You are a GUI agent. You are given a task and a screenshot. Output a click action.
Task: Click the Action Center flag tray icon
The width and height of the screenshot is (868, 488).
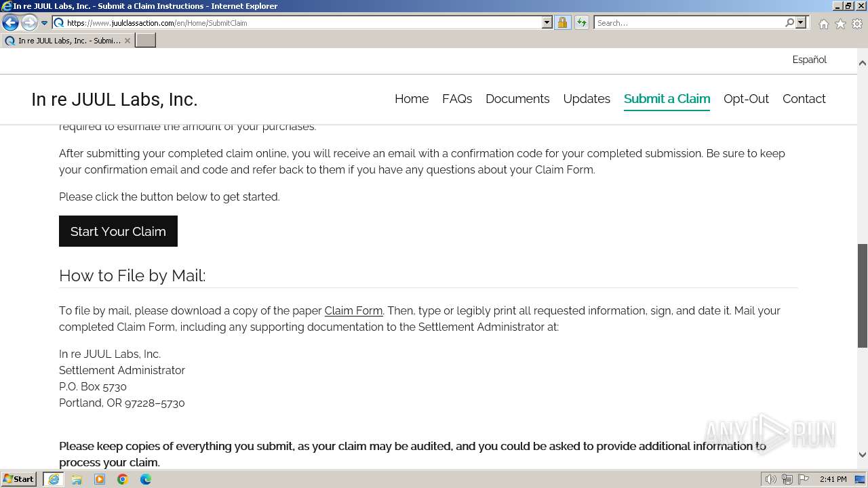coord(803,479)
